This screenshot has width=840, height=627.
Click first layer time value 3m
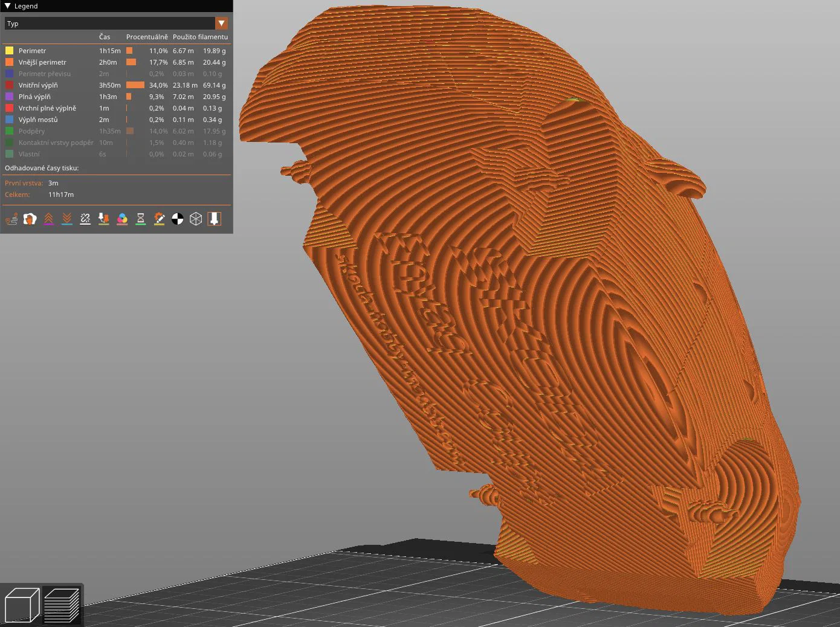(53, 183)
